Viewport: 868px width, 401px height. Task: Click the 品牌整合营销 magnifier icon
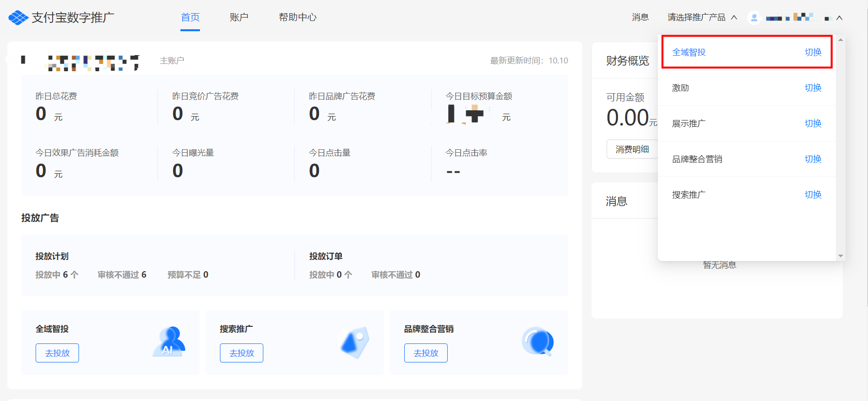538,341
